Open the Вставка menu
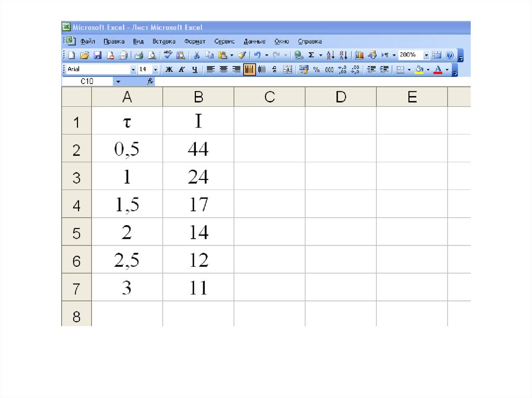 (164, 42)
